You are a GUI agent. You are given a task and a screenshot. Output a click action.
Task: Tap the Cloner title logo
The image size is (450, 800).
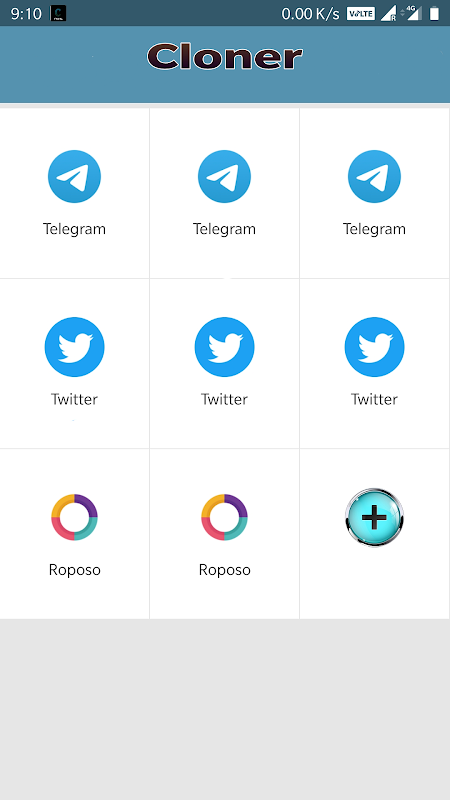pyautogui.click(x=224, y=57)
